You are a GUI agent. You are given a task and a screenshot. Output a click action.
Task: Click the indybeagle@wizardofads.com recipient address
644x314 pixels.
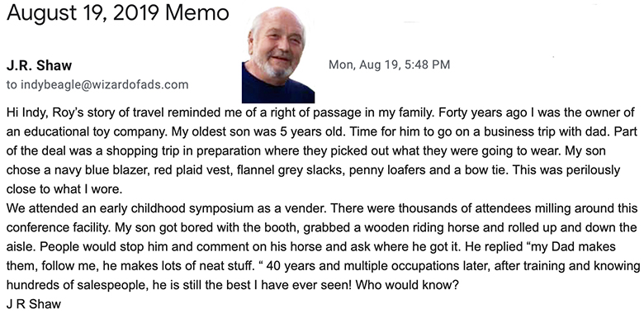104,84
